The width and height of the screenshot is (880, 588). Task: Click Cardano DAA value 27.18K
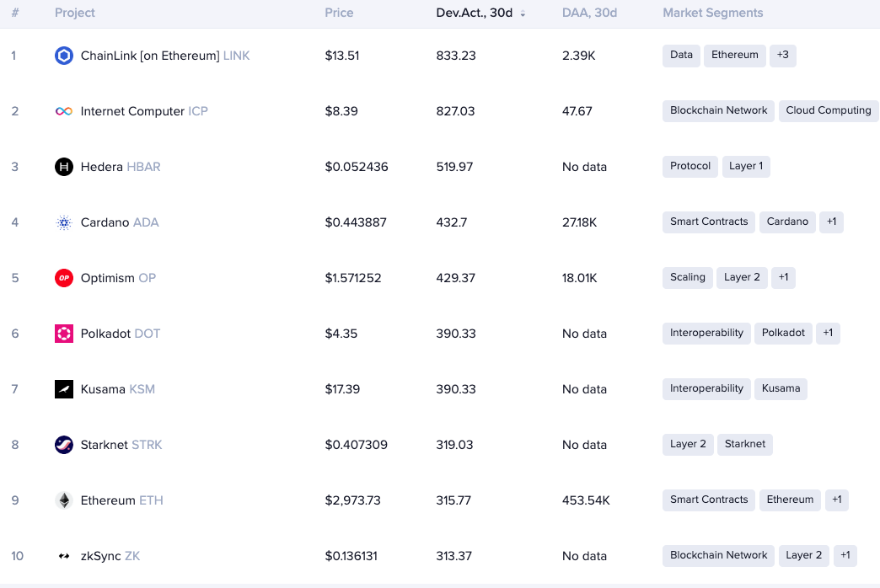[x=580, y=222]
